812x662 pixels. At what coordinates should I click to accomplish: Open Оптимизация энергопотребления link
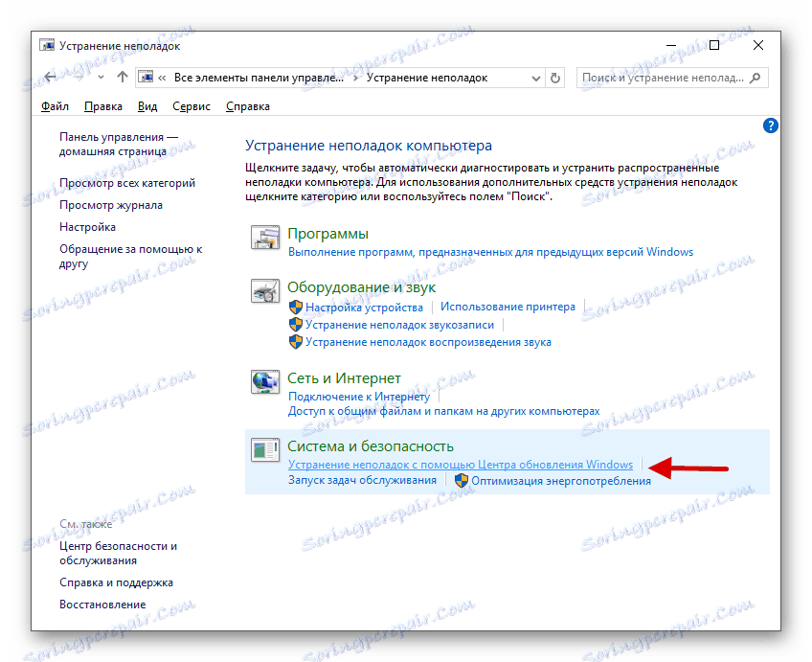click(560, 481)
